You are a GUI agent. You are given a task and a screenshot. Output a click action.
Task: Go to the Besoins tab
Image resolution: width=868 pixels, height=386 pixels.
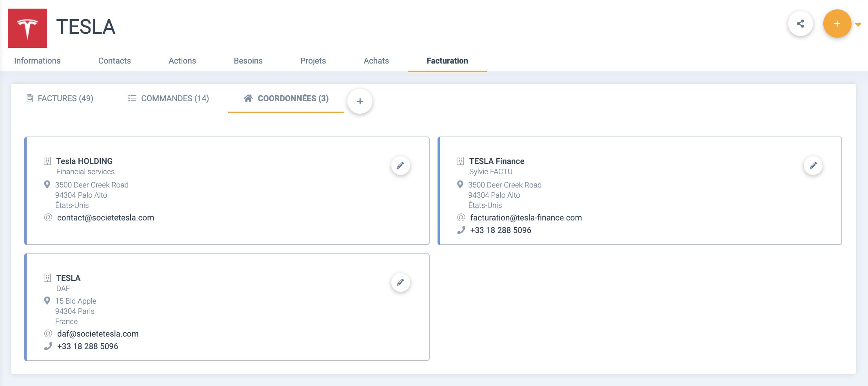coord(248,61)
